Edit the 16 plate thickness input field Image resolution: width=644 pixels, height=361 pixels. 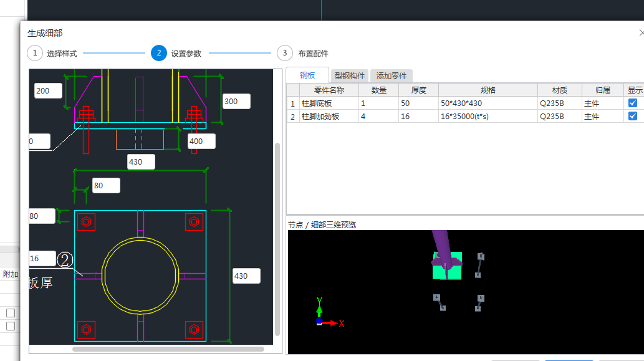click(x=42, y=258)
